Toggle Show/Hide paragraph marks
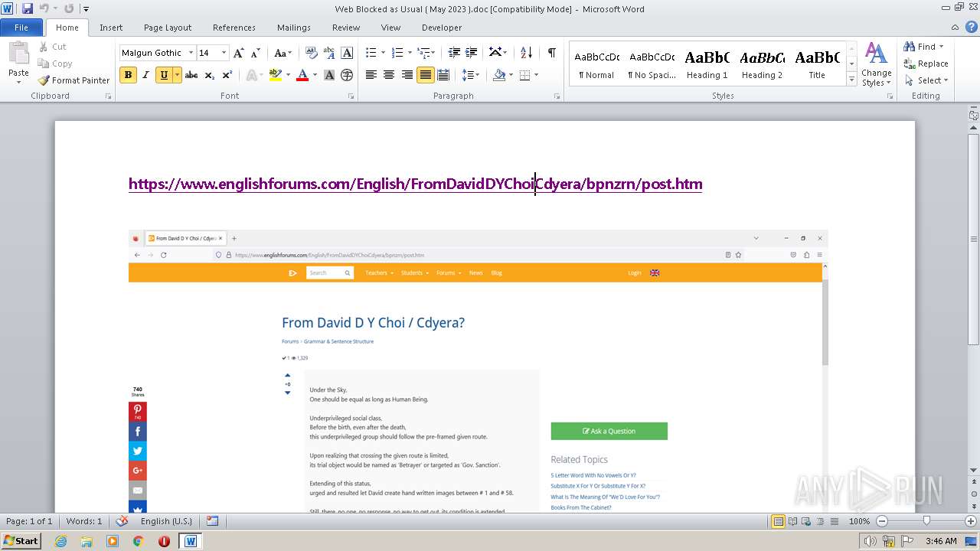Screen dimensions: 980x551 (x=551, y=53)
